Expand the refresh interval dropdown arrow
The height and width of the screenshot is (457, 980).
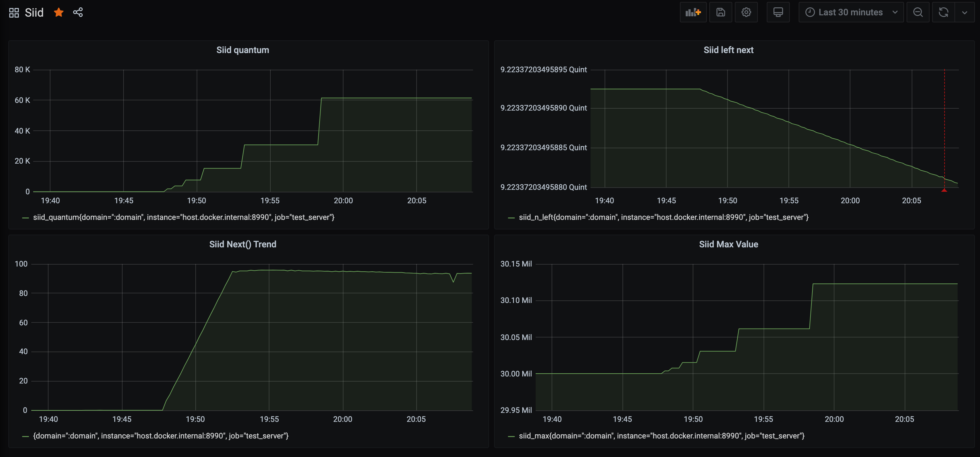coord(964,12)
